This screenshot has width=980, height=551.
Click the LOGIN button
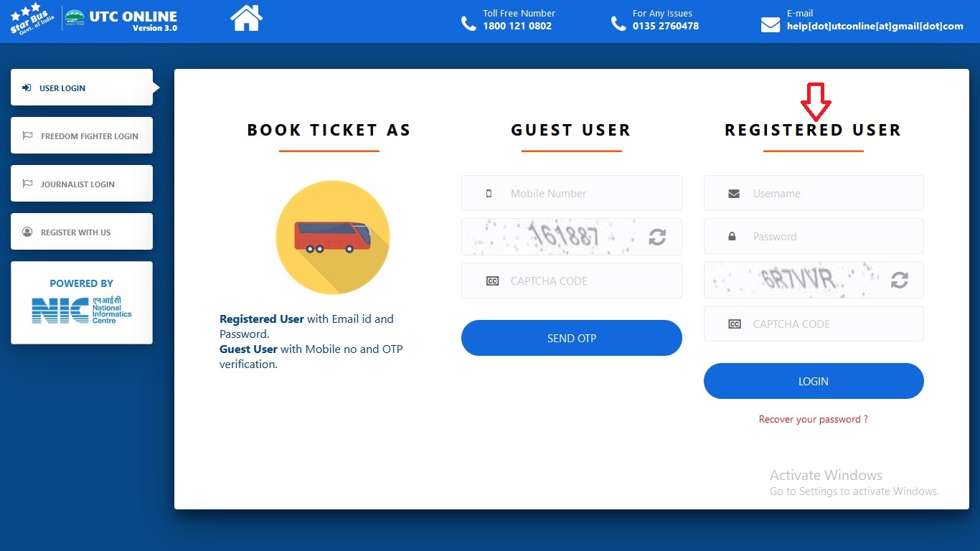813,381
